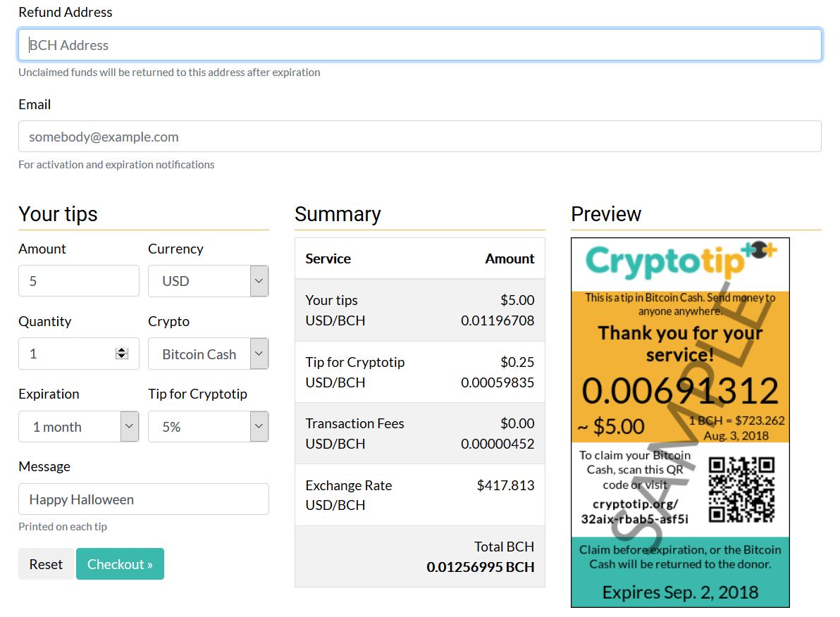Click the Transaction Fees value 0.00000452
The width and height of the screenshot is (840, 617).
tap(497, 444)
